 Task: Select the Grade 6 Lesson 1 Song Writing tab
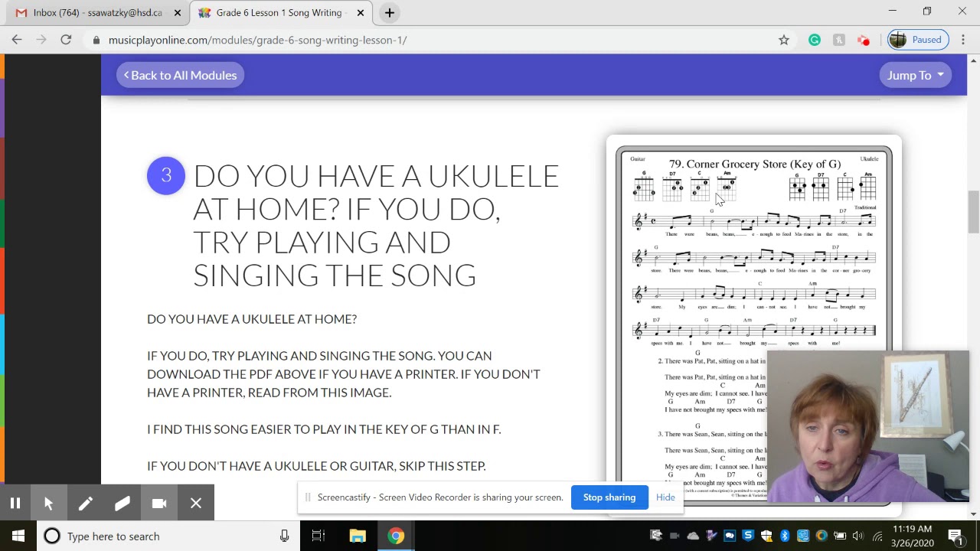click(x=279, y=12)
